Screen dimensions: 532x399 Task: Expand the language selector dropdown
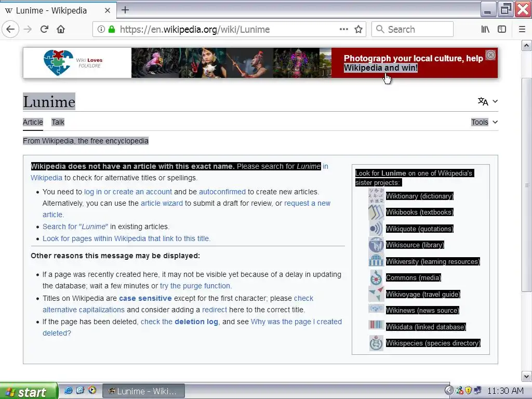click(488, 101)
